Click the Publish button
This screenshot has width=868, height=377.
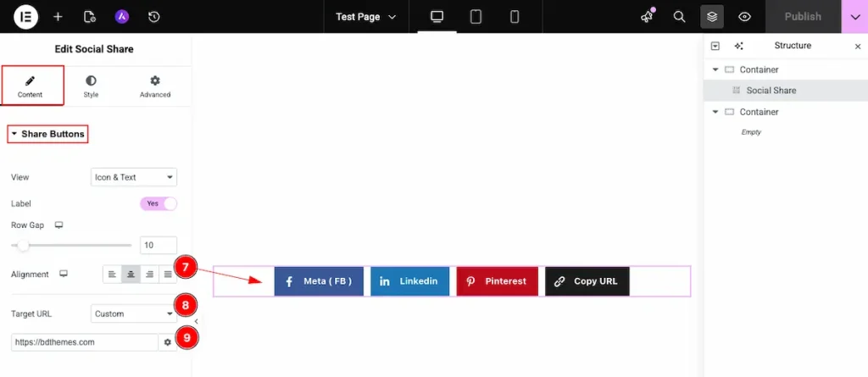coord(803,17)
